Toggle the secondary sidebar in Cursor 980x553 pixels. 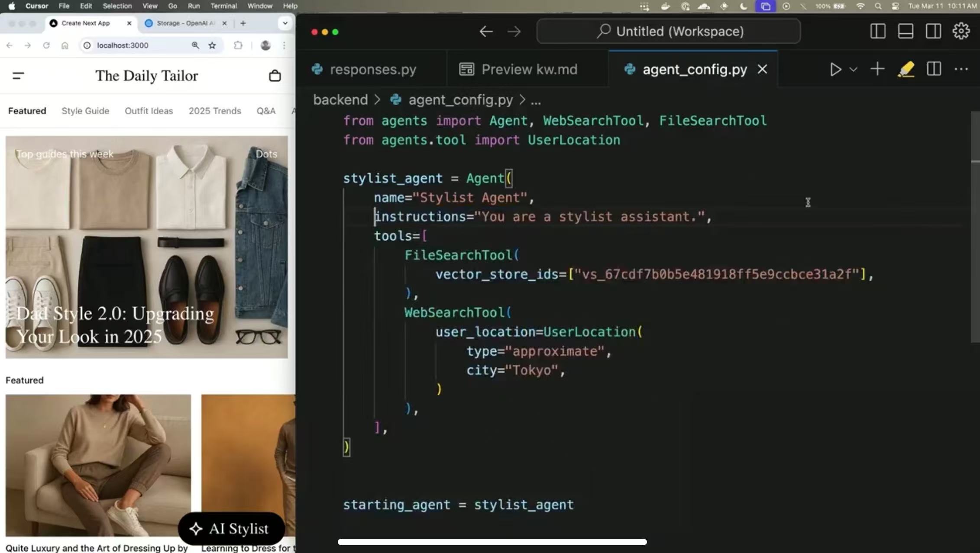click(933, 31)
